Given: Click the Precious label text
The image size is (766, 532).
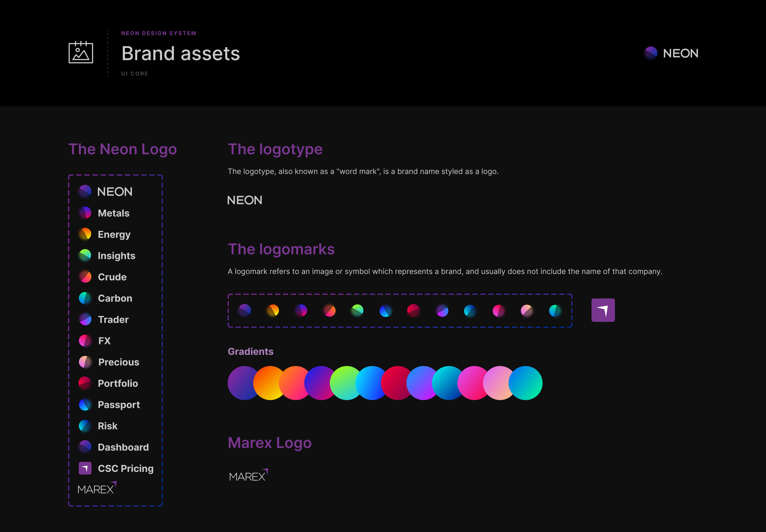Looking at the screenshot, I should [x=119, y=362].
